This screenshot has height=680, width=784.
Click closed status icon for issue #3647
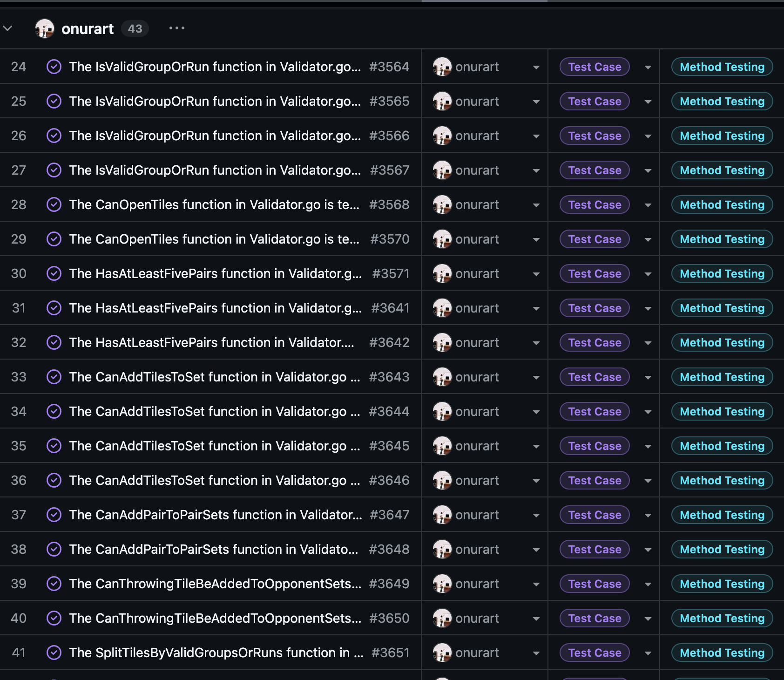54,515
